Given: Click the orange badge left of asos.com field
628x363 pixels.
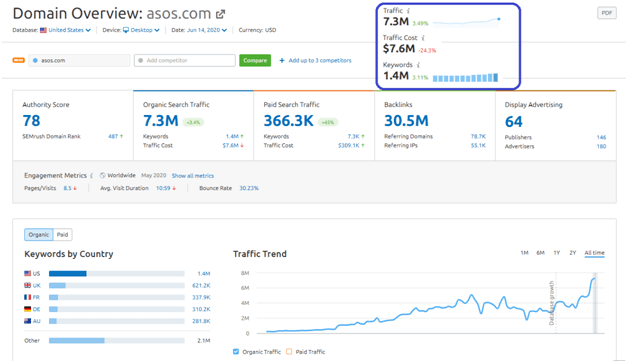Looking at the screenshot, I should [x=18, y=60].
